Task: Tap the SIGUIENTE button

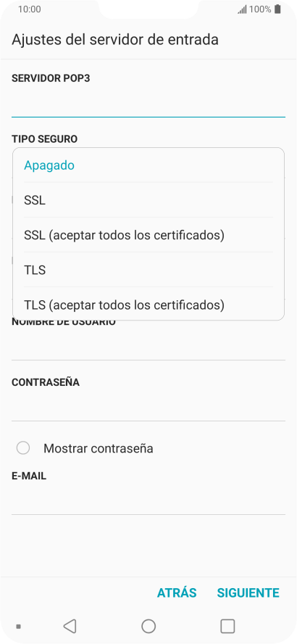Action: [248, 593]
